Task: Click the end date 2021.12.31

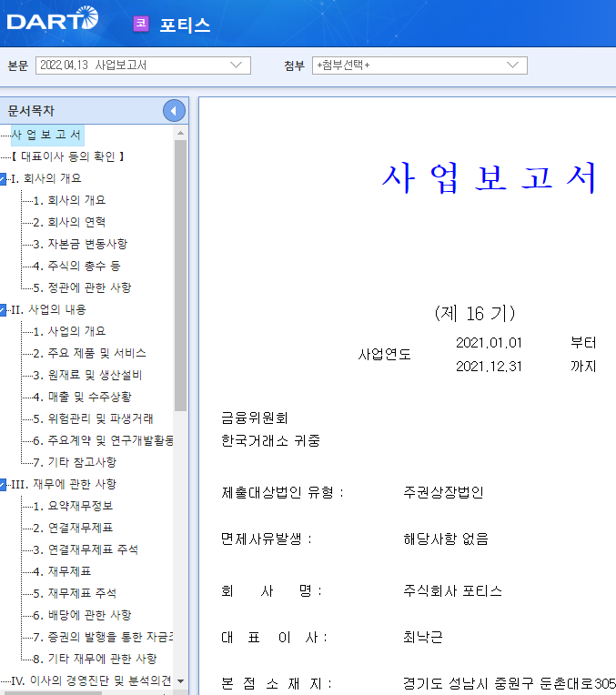Action: point(489,367)
